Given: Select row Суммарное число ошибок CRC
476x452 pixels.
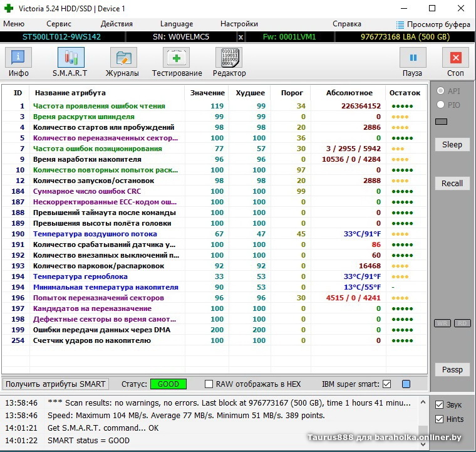Looking at the screenshot, I should 214,191.
